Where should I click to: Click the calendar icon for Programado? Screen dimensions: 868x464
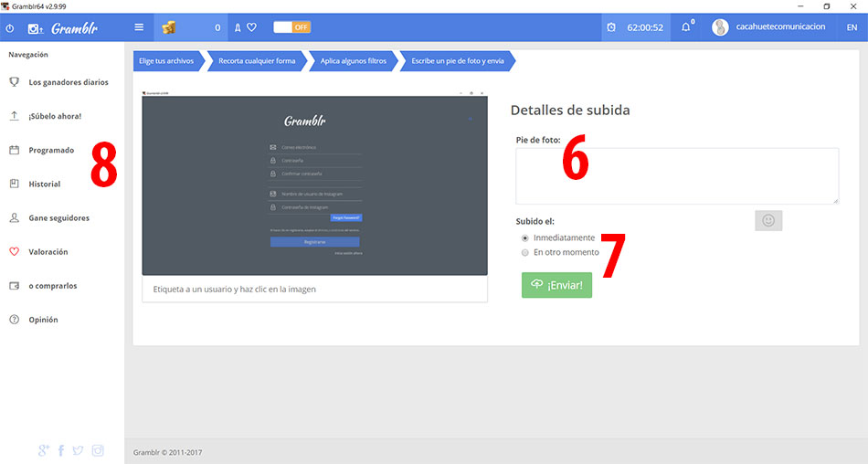click(x=15, y=150)
